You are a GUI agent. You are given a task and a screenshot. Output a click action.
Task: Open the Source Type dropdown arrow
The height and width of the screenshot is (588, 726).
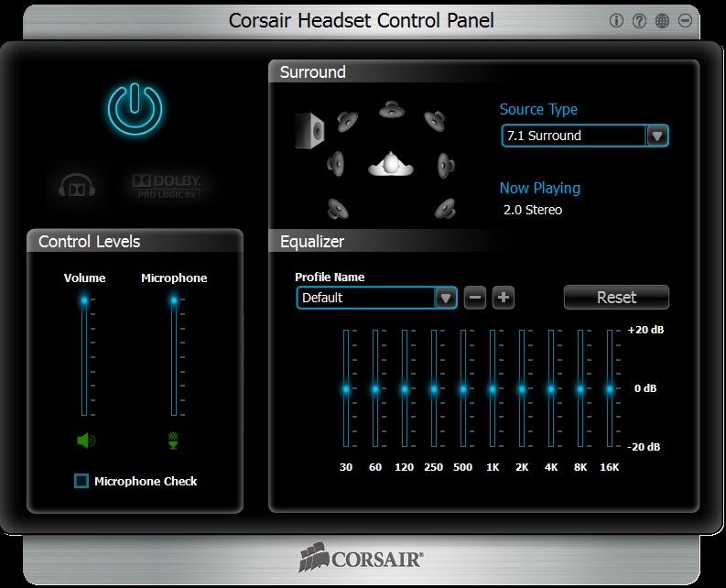pos(656,136)
